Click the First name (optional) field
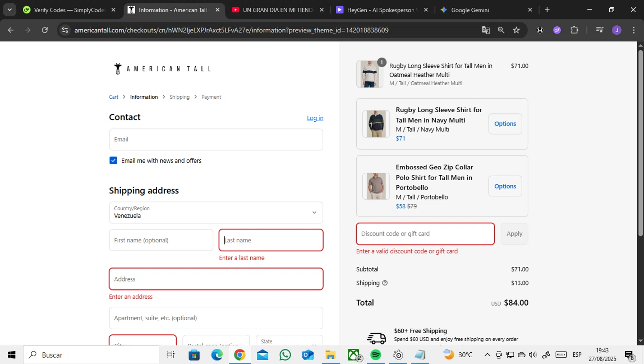Screen dimensions: 644x364 (161, 240)
